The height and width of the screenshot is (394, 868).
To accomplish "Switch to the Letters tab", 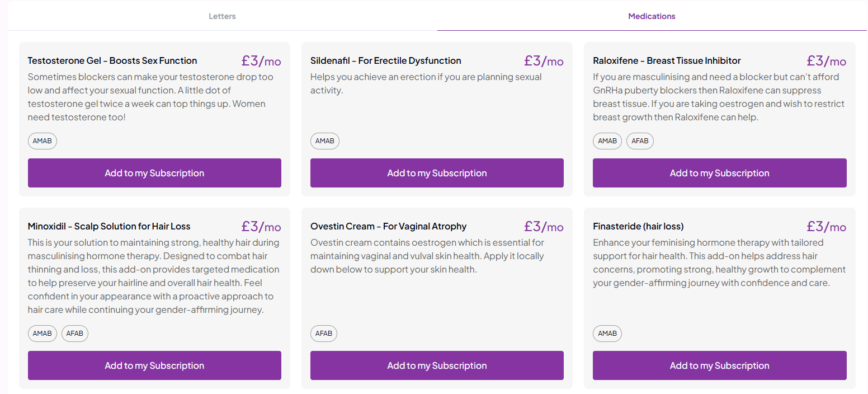I will (222, 16).
